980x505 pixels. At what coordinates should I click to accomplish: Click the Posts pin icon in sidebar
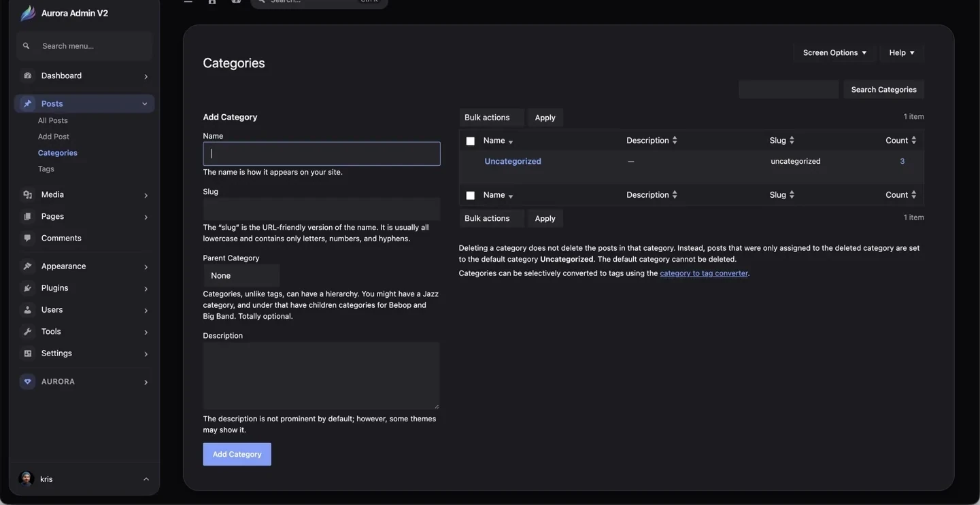click(x=28, y=103)
